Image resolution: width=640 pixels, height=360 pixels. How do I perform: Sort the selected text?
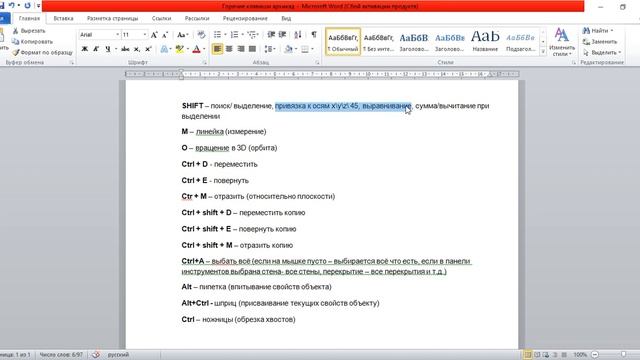[298, 35]
